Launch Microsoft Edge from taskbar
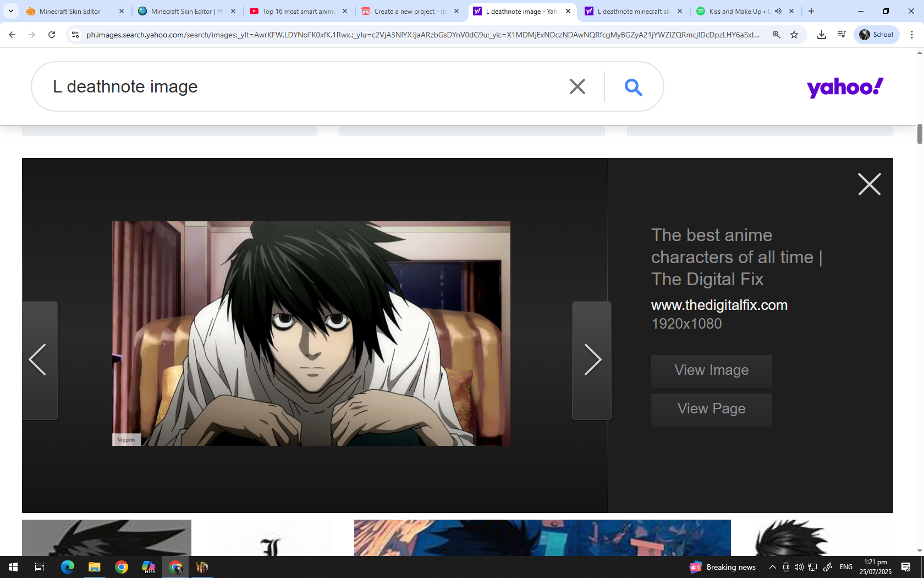924x578 pixels. [x=67, y=567]
